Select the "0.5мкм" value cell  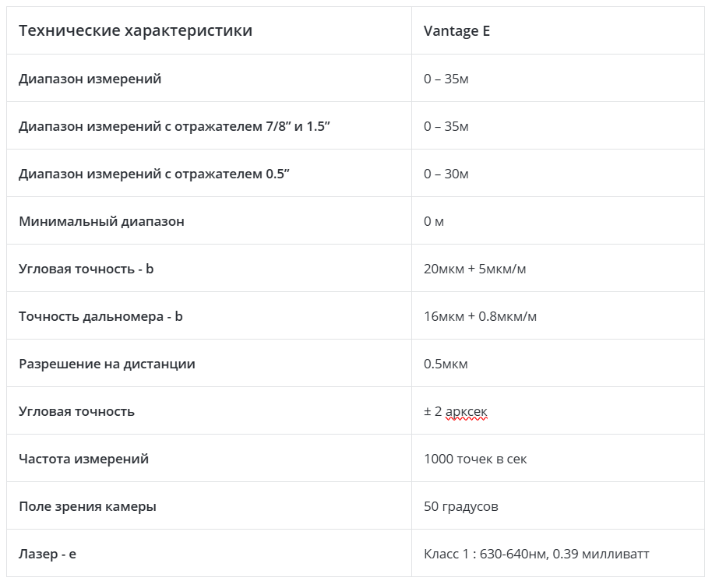446,364
